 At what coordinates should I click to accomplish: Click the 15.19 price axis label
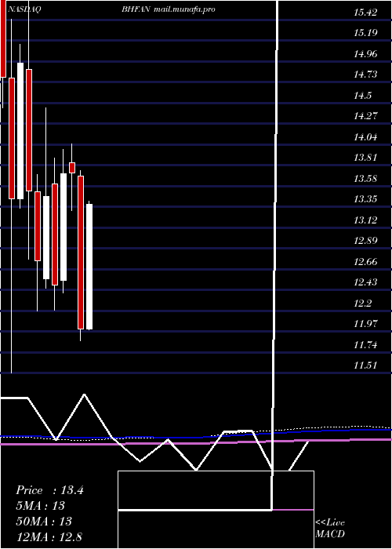[365, 33]
